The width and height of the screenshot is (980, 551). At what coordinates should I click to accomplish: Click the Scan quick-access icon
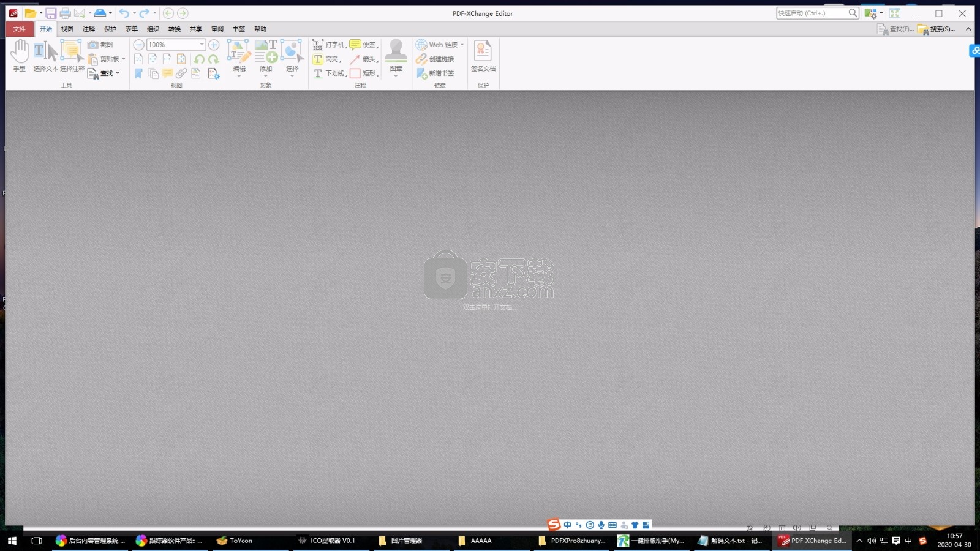click(100, 13)
